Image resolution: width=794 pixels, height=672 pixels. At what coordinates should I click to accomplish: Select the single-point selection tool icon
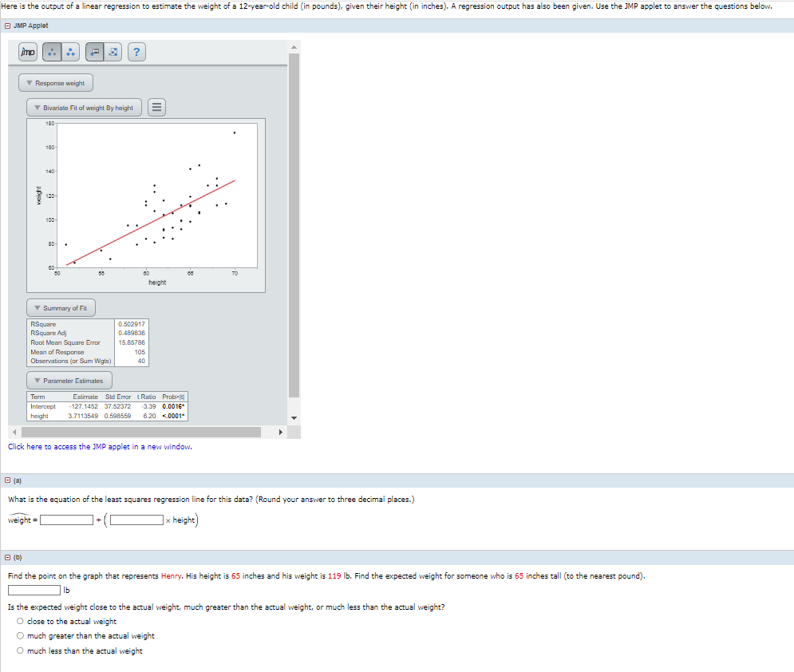tap(50, 52)
